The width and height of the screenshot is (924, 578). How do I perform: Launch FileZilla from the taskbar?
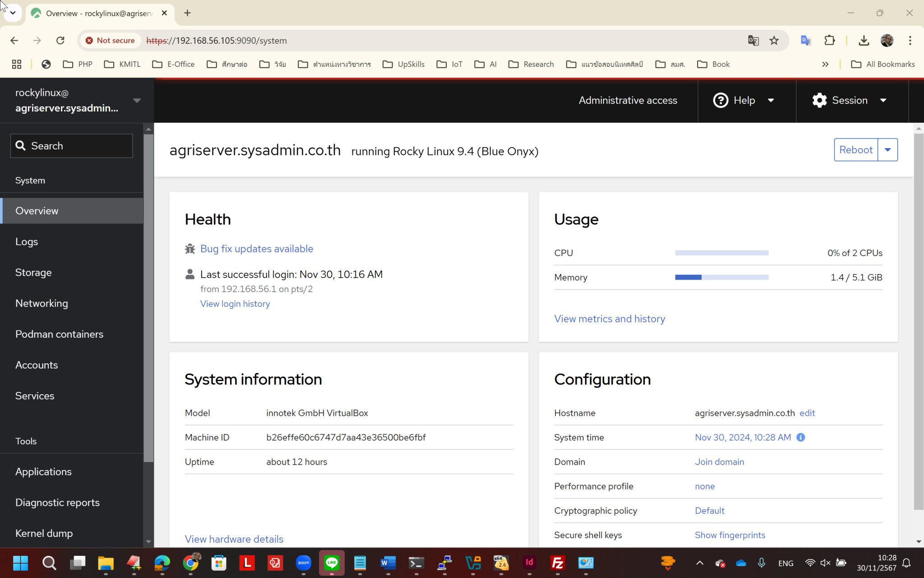pos(558,563)
